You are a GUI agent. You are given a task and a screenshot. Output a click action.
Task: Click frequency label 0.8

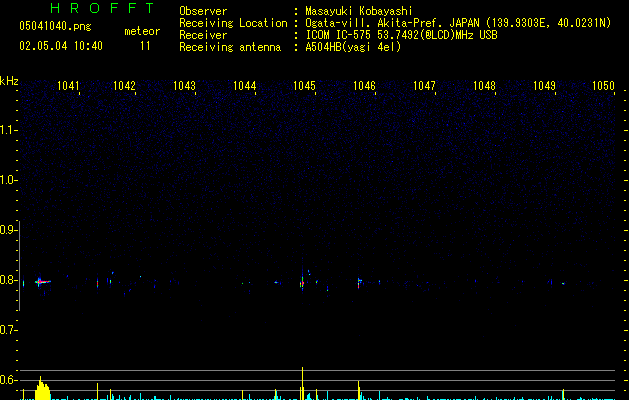pyautogui.click(x=8, y=280)
